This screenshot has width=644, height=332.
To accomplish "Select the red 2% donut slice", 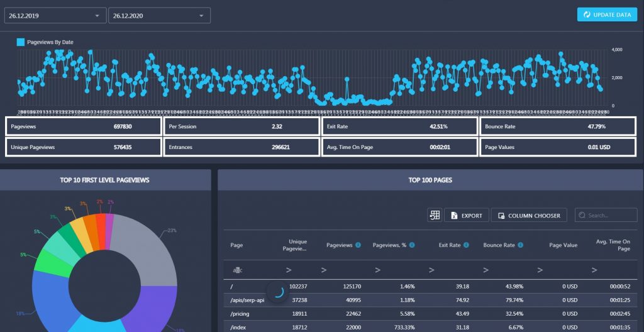I will (x=101, y=232).
